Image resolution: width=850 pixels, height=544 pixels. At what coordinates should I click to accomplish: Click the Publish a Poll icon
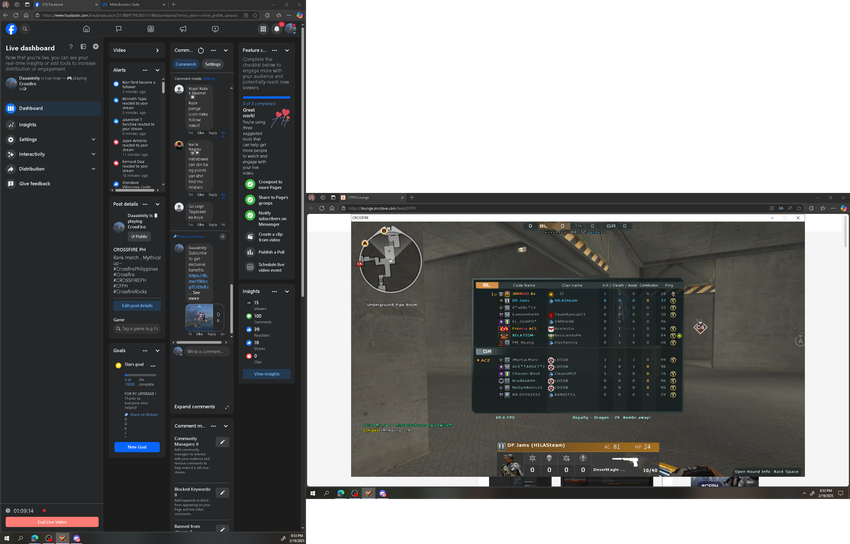point(250,252)
